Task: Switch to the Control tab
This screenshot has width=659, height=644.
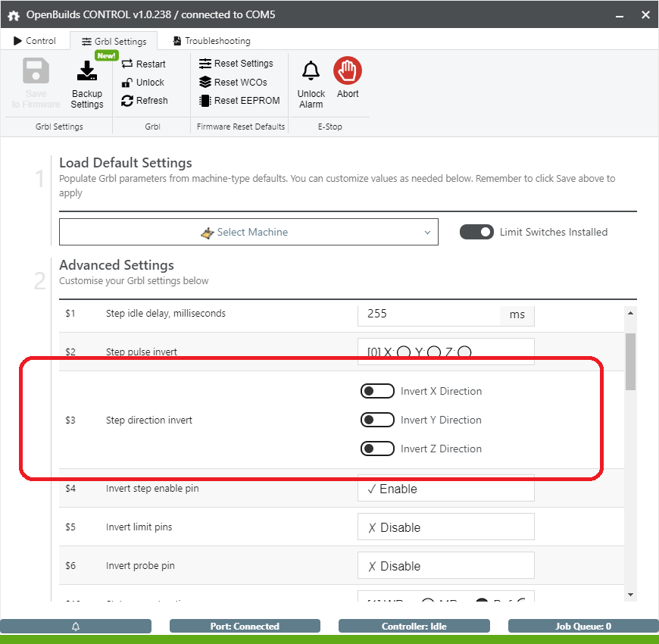Action: click(35, 41)
